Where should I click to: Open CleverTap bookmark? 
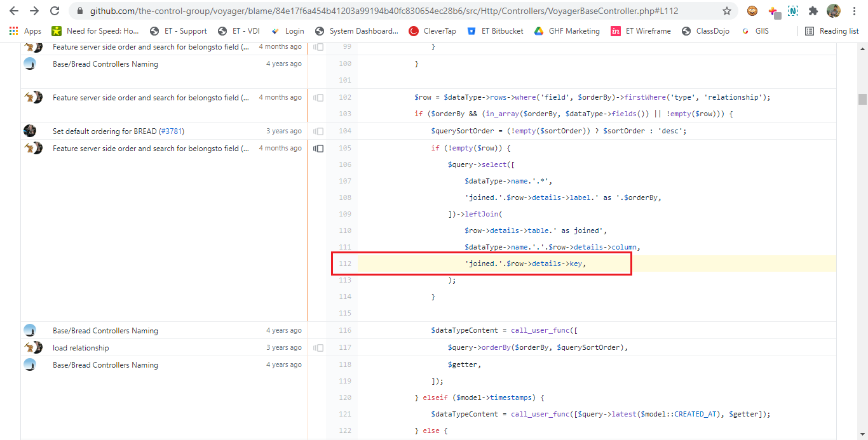pyautogui.click(x=433, y=31)
